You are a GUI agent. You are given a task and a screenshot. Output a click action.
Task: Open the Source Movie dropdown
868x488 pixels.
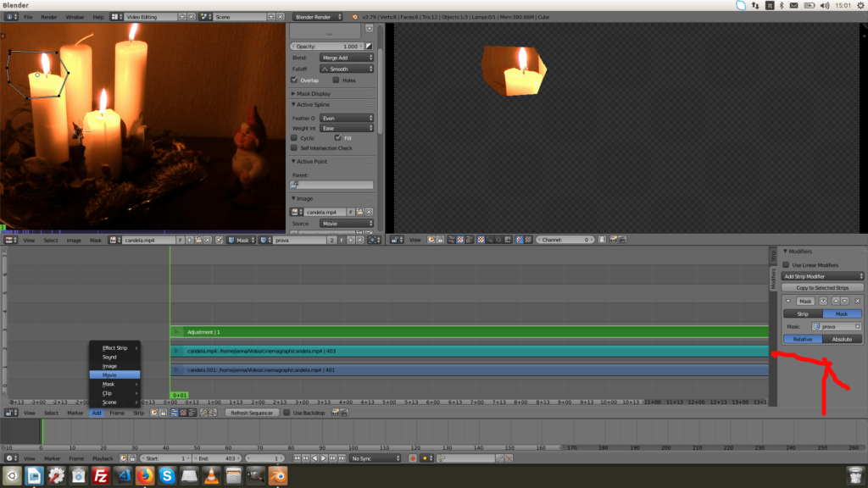pyautogui.click(x=347, y=224)
